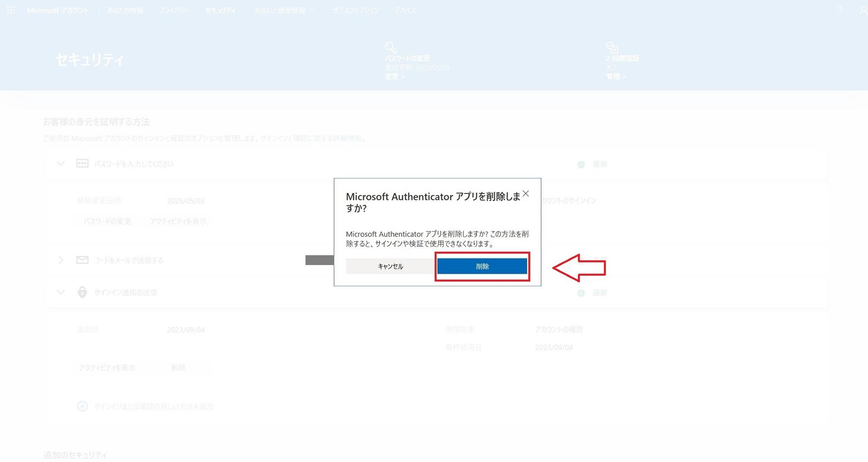This screenshot has width=868, height=462.
Task: Click the envelope icon for コードをメールで送信する
Action: point(82,260)
